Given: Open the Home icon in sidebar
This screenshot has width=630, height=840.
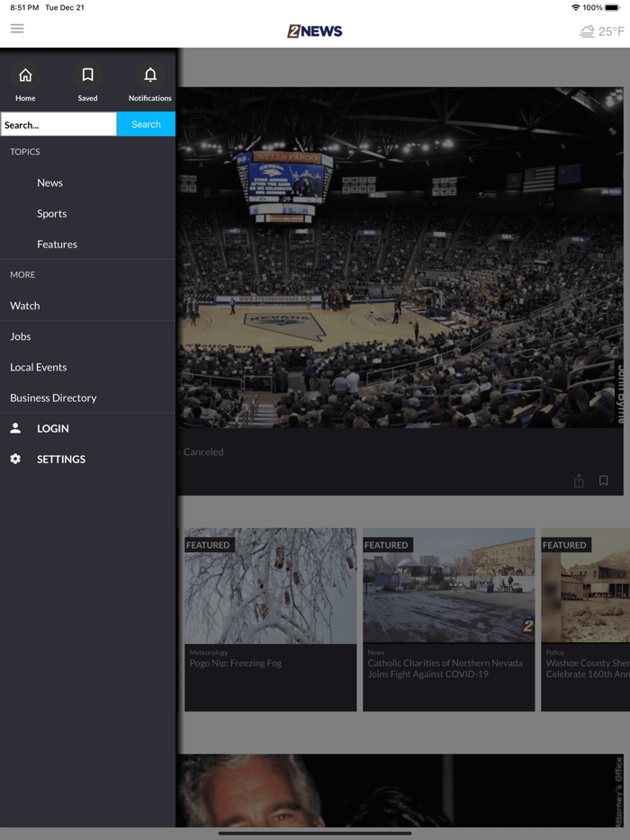Looking at the screenshot, I should (x=25, y=75).
